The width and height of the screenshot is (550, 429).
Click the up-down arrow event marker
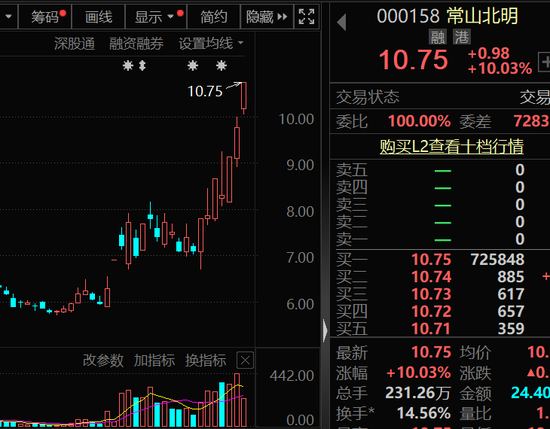coord(142,66)
